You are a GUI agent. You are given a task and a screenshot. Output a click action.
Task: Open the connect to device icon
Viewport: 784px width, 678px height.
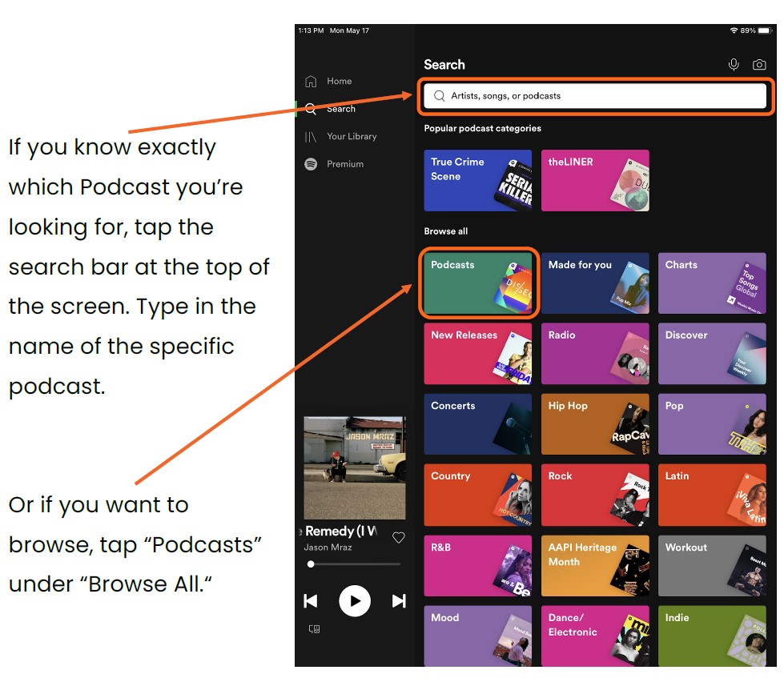tap(314, 629)
